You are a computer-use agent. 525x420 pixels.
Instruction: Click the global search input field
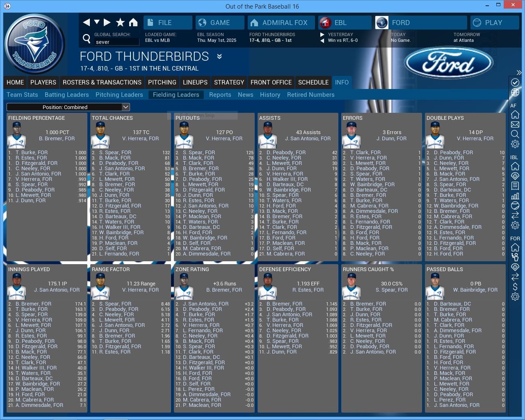[117, 42]
